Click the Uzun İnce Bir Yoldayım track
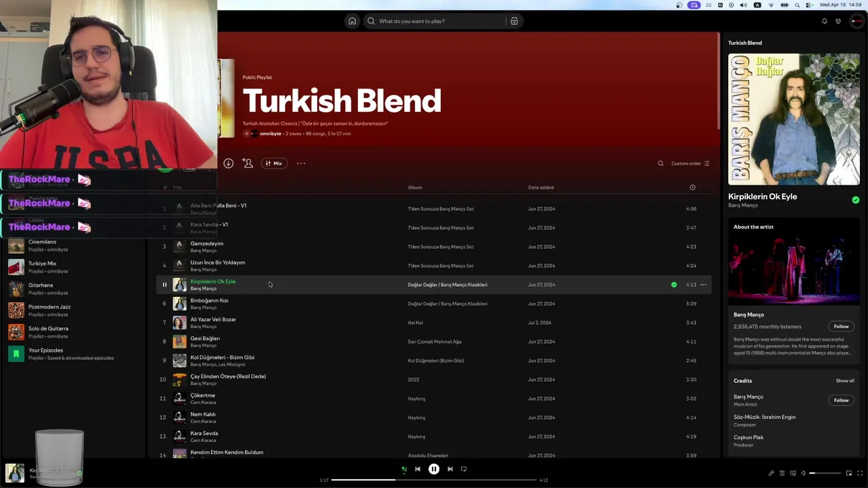868x488 pixels. point(434,266)
